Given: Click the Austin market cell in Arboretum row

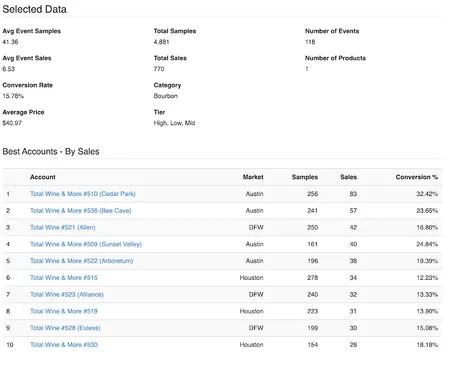Looking at the screenshot, I should (255, 261).
